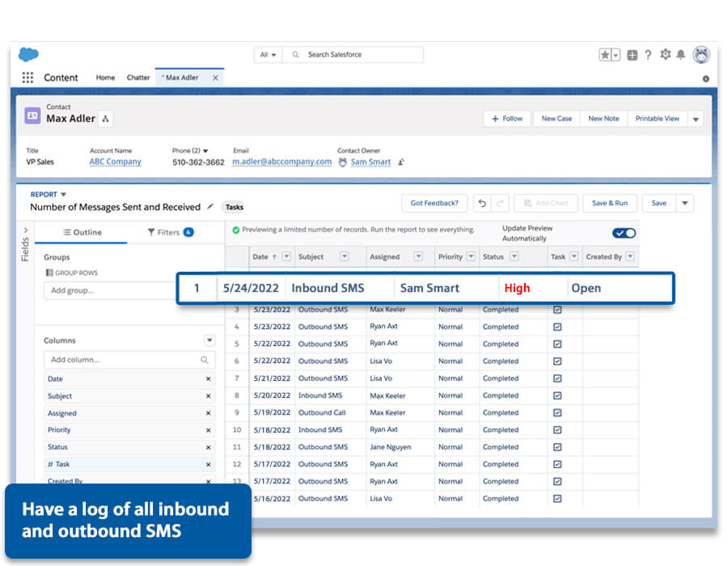The width and height of the screenshot is (728, 566).
Task: Open Columns section options dropdown
Action: point(210,340)
